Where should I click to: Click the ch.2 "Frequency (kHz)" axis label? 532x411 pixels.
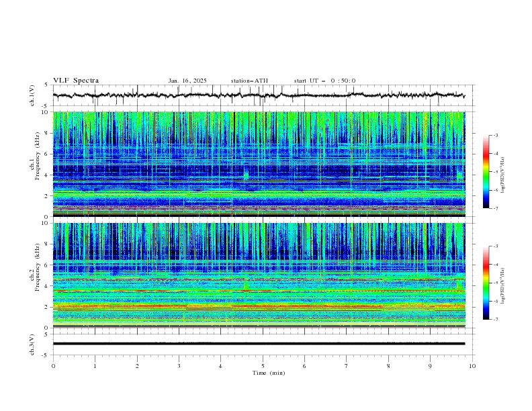coord(37,266)
